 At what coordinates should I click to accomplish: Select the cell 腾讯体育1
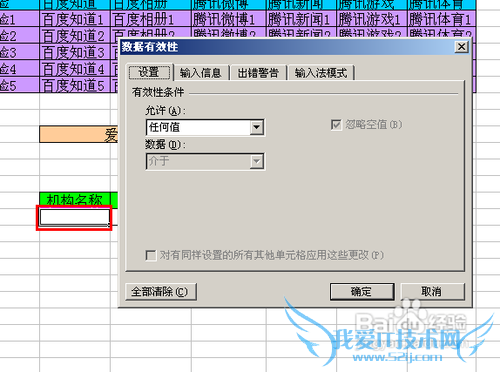tap(442, 20)
